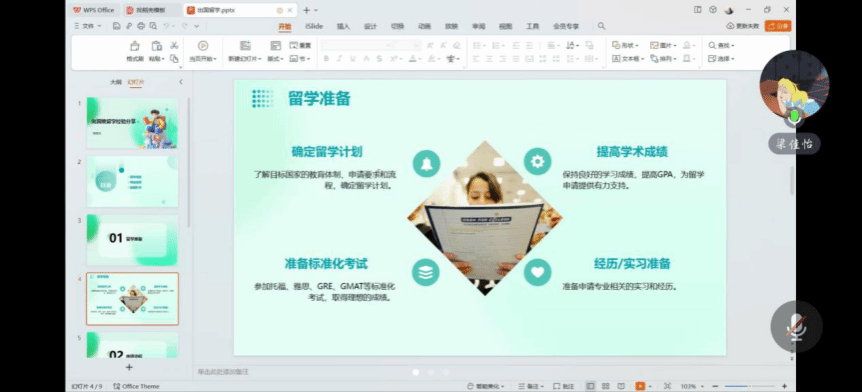The height and width of the screenshot is (392, 862).
Task: Toggle normal view button in status bar
Action: (x=590, y=386)
